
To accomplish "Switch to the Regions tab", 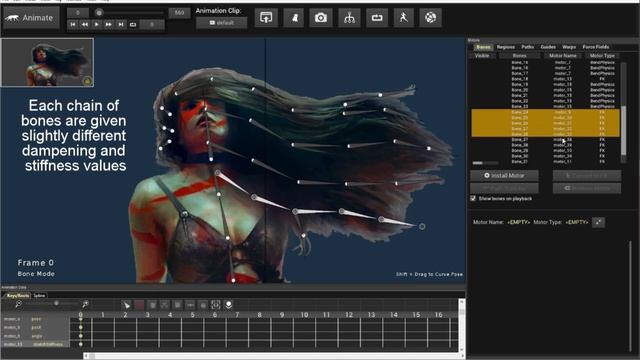I will (506, 47).
